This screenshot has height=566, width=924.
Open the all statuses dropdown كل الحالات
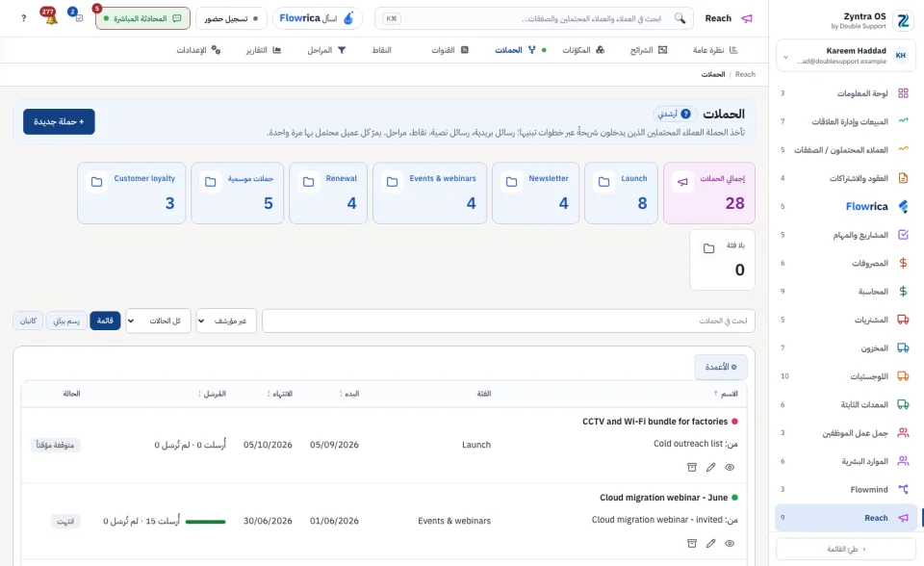tap(158, 321)
